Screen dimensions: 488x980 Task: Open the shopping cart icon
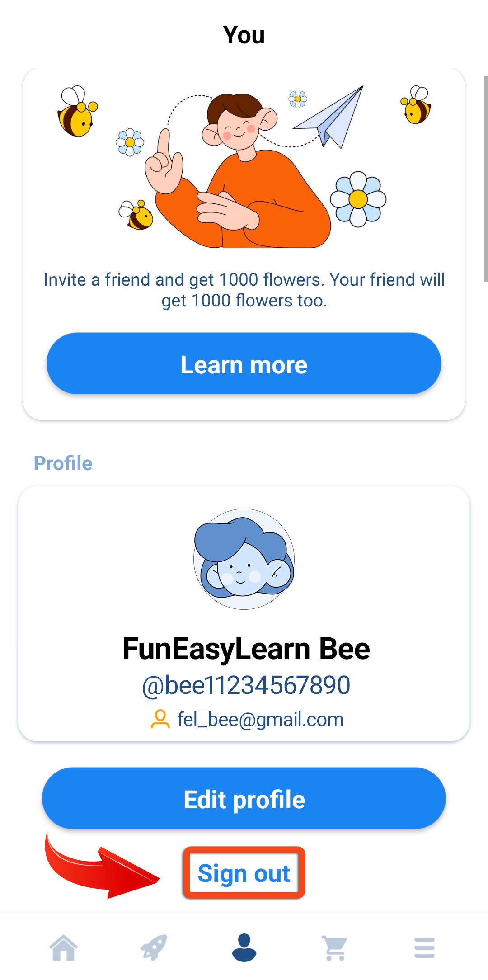(334, 948)
